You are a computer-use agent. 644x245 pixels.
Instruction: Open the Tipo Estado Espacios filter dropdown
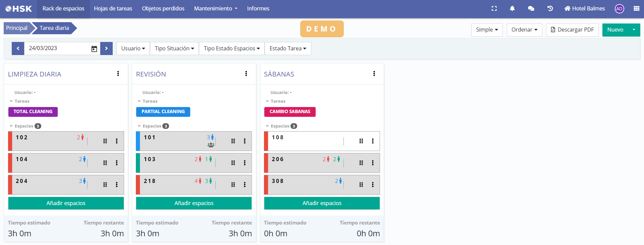coord(232,48)
